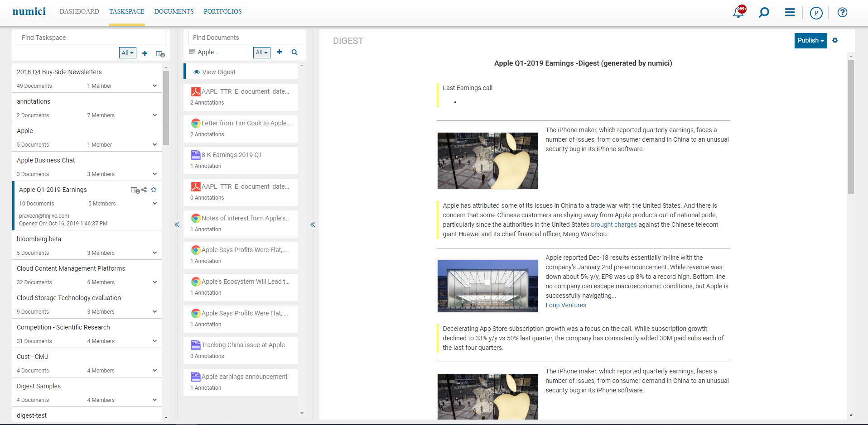868x425 pixels.
Task: Open the notifications bell
Action: point(738,12)
